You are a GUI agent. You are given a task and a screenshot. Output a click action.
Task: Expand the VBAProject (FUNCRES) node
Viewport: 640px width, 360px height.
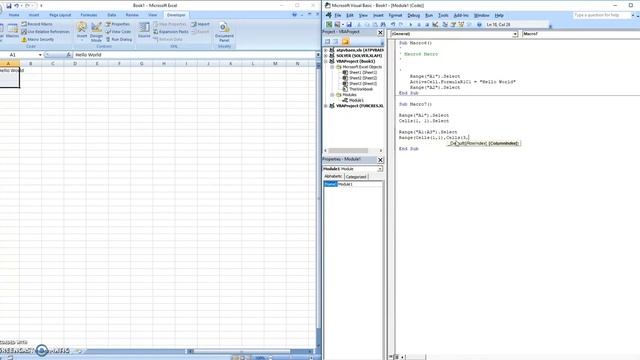pyautogui.click(x=326, y=106)
